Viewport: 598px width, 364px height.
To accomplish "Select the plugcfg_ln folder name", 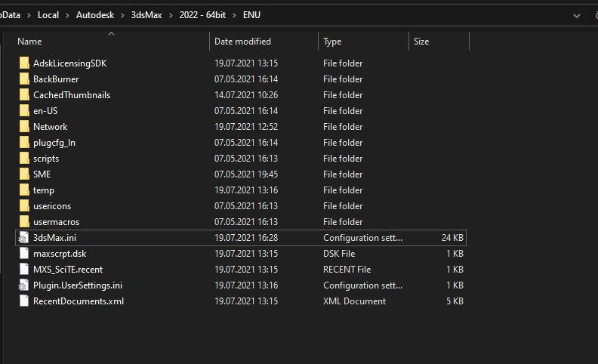I will click(x=54, y=142).
